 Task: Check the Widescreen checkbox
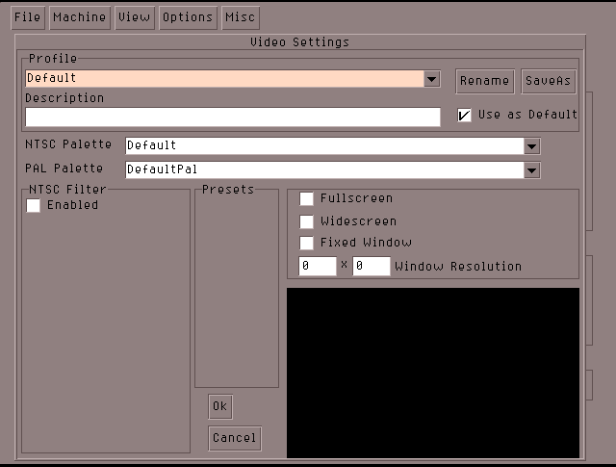tap(306, 222)
